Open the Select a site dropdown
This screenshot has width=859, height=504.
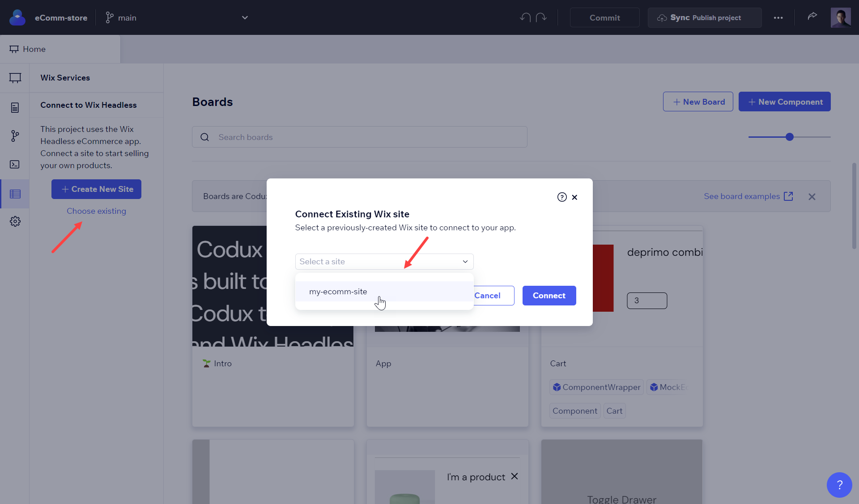coord(384,262)
